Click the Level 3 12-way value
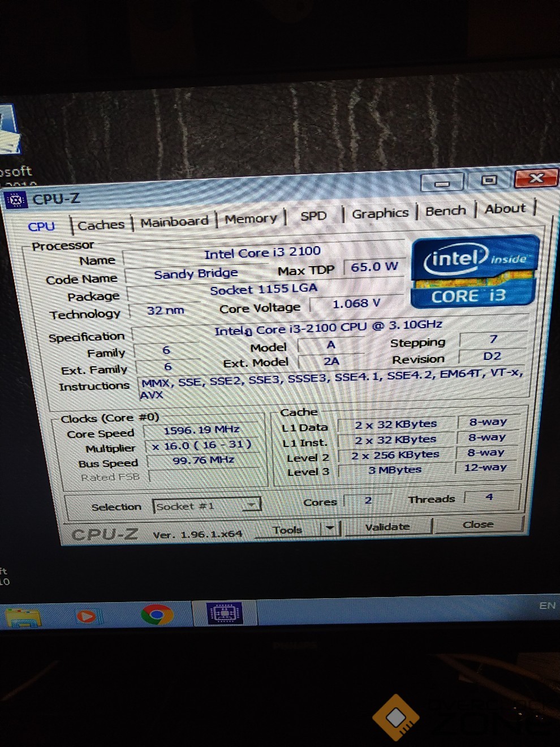The width and height of the screenshot is (560, 747). (486, 467)
